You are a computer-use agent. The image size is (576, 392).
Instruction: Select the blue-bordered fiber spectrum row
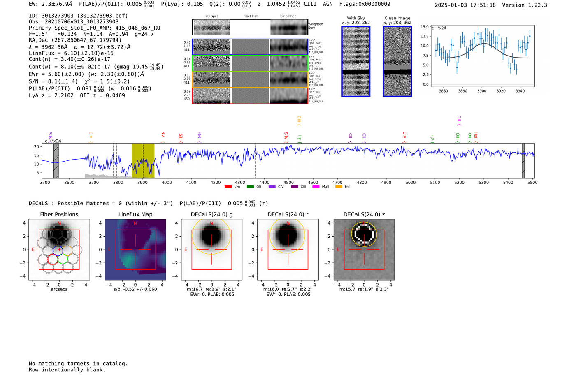point(250,47)
